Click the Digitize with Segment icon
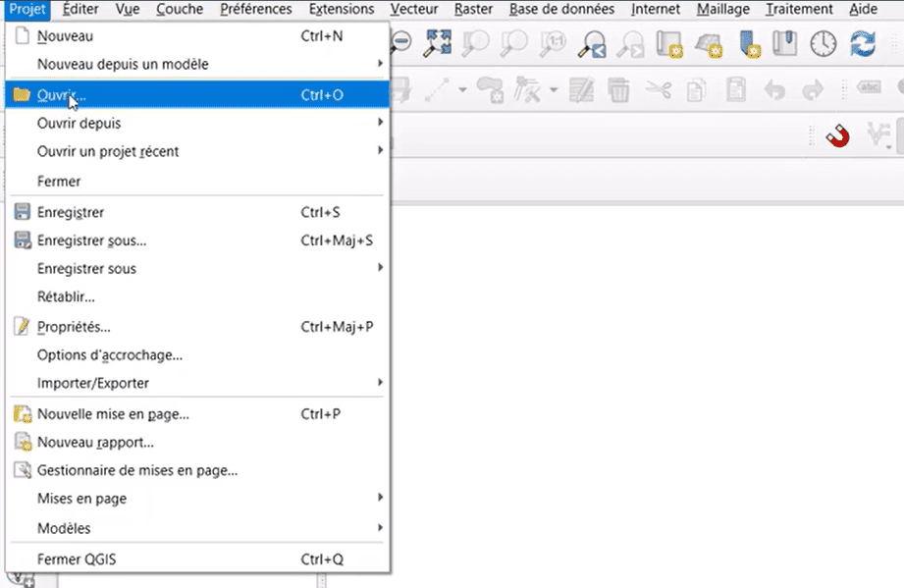This screenshot has height=588, width=904. pyautogui.click(x=437, y=90)
